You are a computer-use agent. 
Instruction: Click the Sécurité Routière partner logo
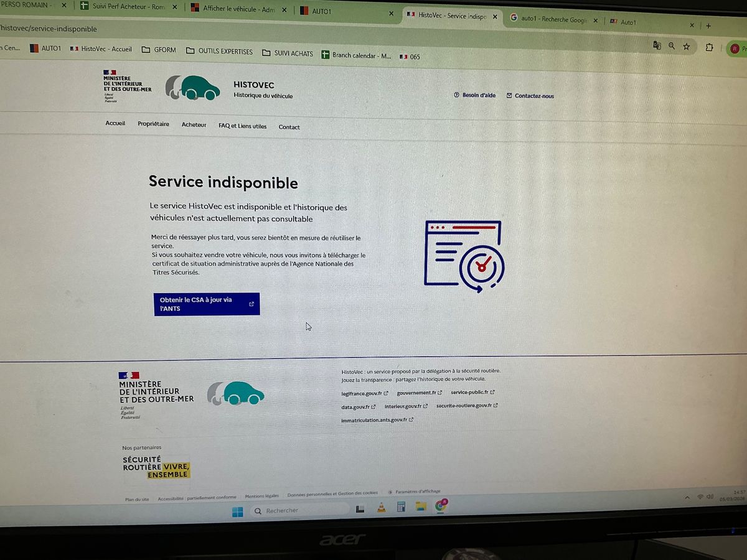[x=156, y=467]
